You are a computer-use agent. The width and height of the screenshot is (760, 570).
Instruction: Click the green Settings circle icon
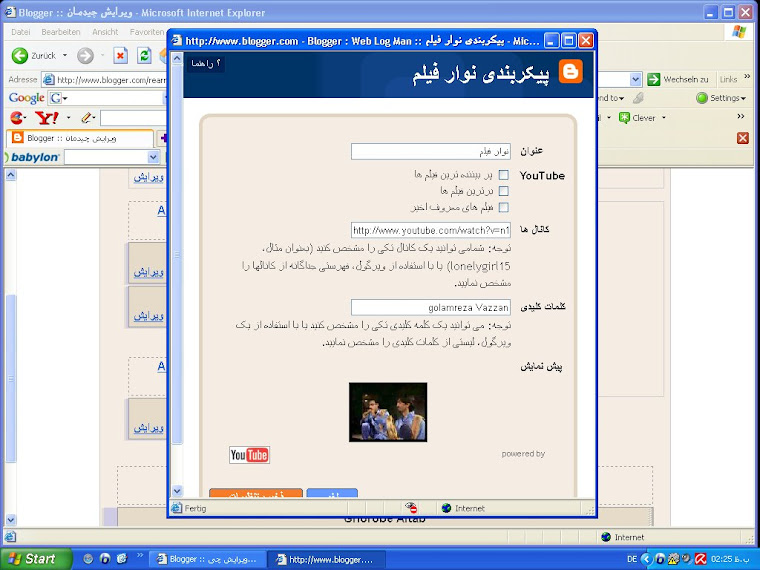[701, 98]
